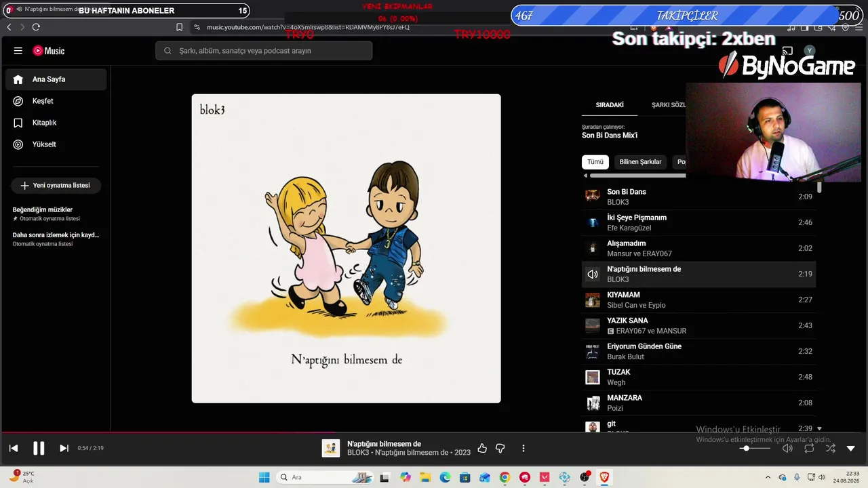Open Valorant from the taskbar
This screenshot has width=868, height=488.
coord(545,477)
